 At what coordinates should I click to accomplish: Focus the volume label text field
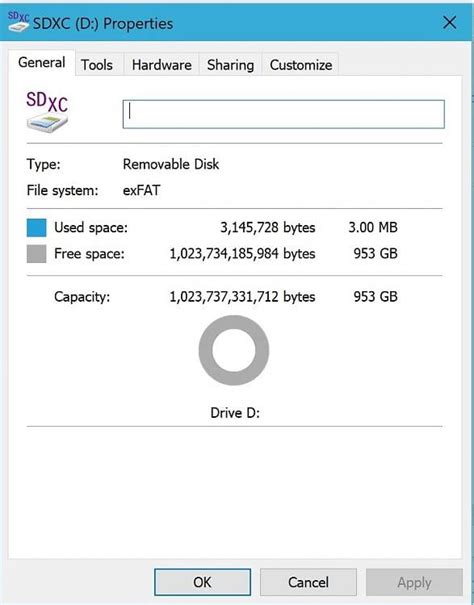pyautogui.click(x=284, y=114)
